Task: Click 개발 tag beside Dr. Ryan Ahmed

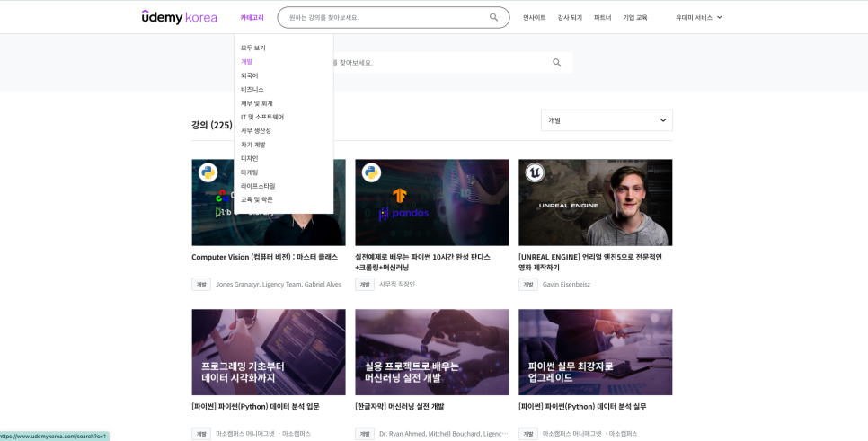Action: pyautogui.click(x=364, y=434)
